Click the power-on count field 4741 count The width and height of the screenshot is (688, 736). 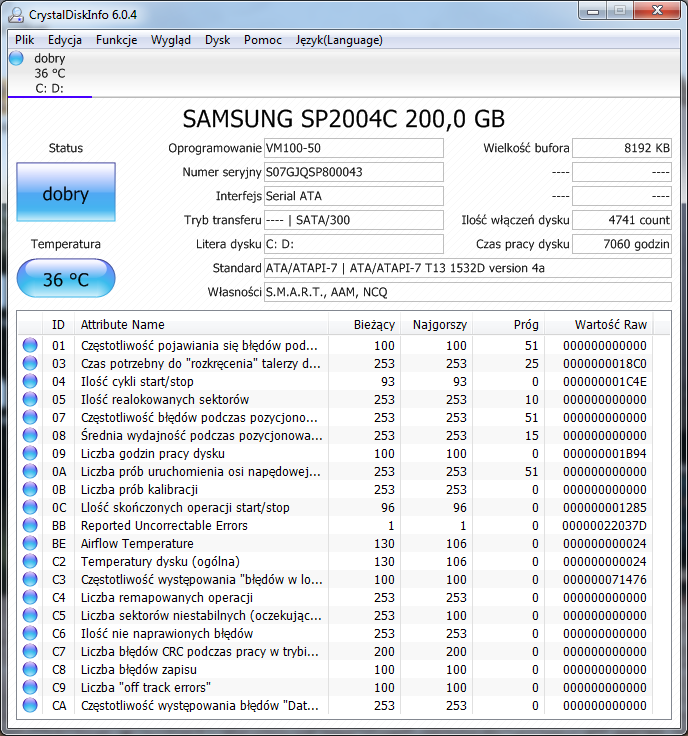tap(622, 220)
